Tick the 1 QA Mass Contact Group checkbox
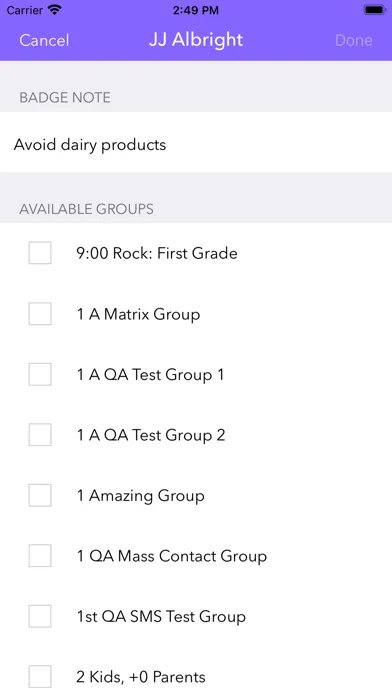392x696 pixels. 40,556
